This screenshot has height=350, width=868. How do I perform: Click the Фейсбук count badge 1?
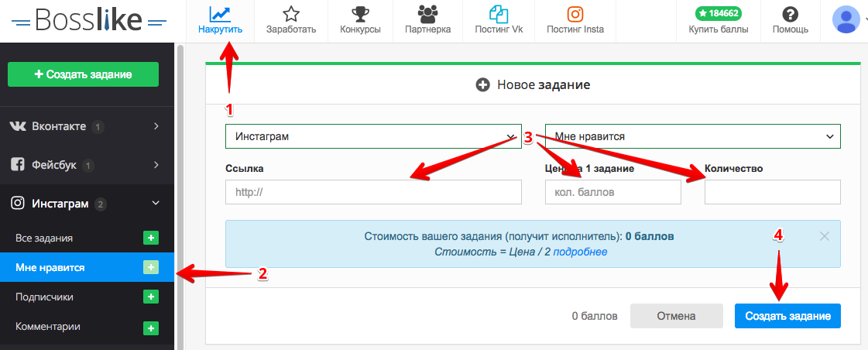(x=88, y=165)
